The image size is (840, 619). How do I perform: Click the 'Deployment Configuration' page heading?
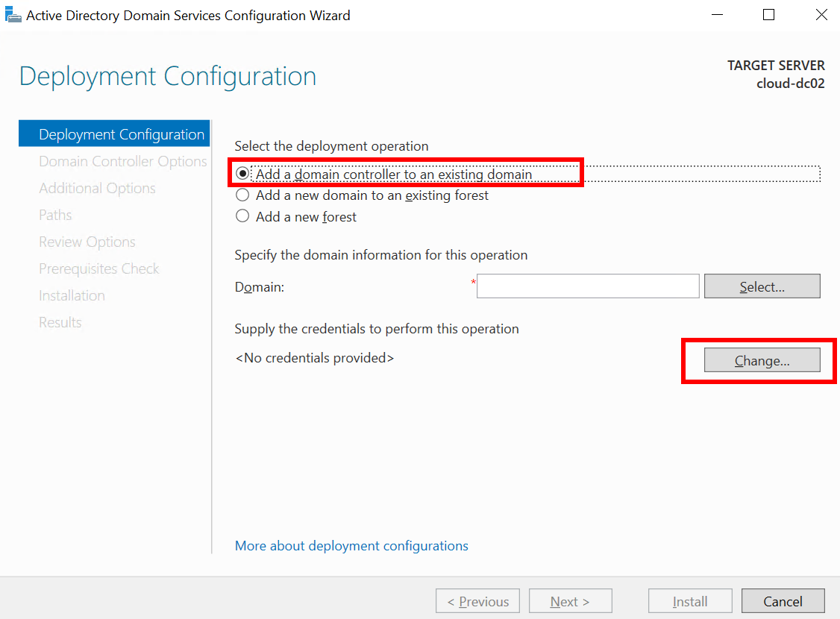pos(168,76)
